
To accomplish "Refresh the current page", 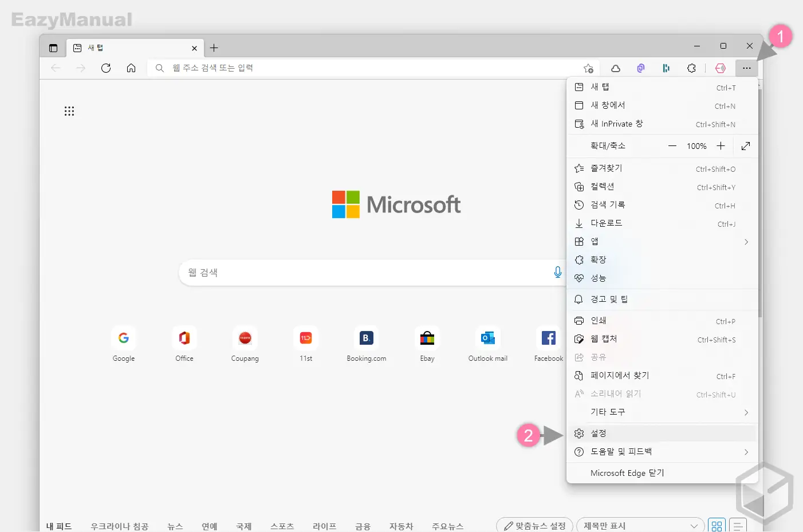I will pos(106,68).
